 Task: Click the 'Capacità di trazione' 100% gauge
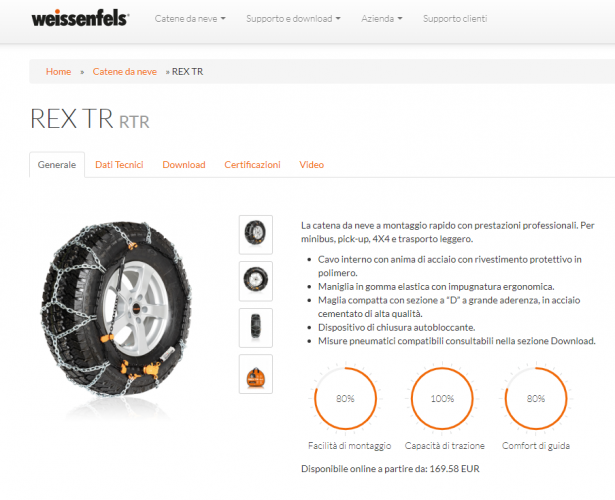pyautogui.click(x=442, y=398)
